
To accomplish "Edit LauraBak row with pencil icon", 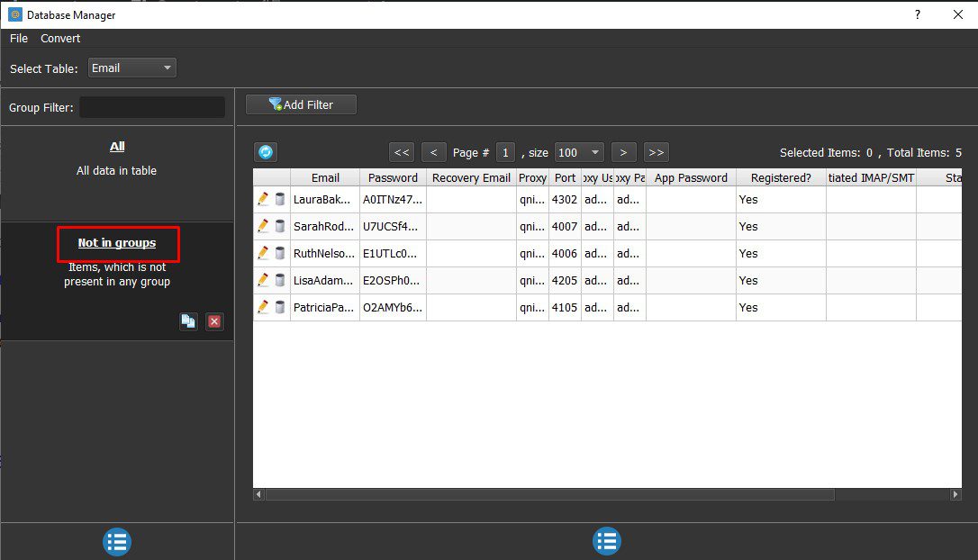I will [x=263, y=199].
